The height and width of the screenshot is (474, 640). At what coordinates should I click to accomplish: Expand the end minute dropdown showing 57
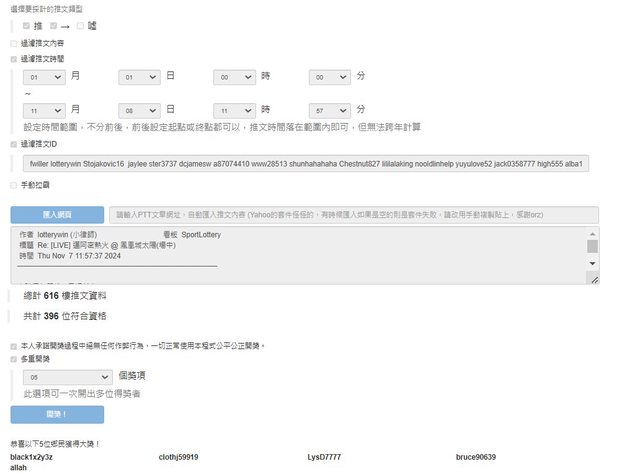coord(331,109)
